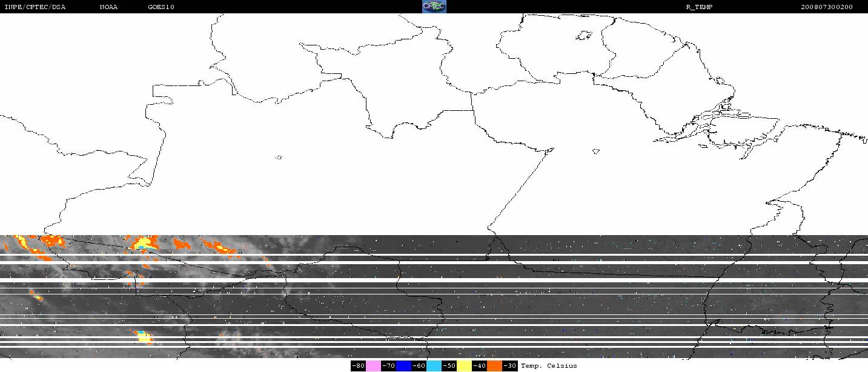
Task: Click the -80 legend value
Action: [358, 366]
